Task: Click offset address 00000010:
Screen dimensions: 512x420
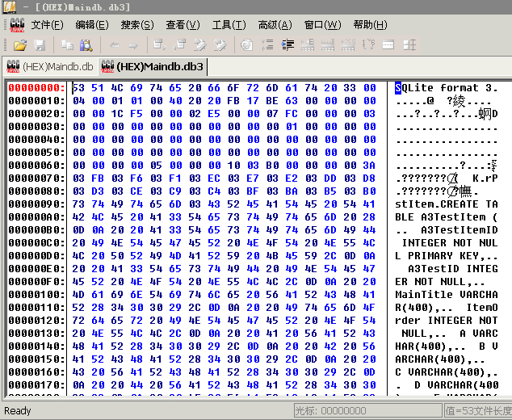Action: point(36,101)
